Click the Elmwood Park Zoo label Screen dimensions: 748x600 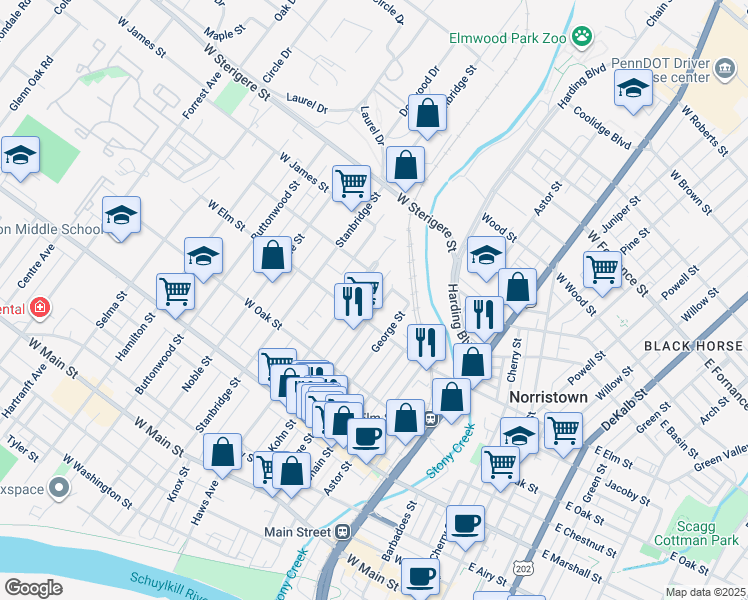point(508,38)
